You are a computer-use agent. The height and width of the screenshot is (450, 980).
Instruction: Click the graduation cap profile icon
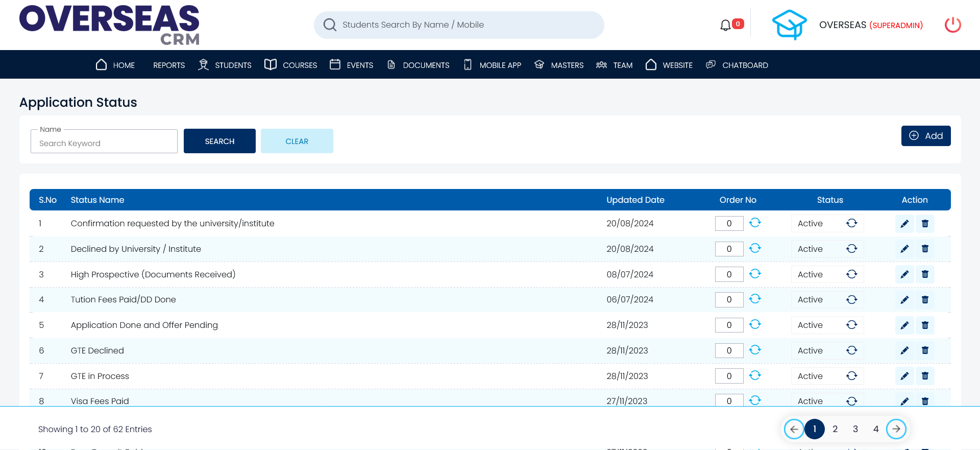789,25
